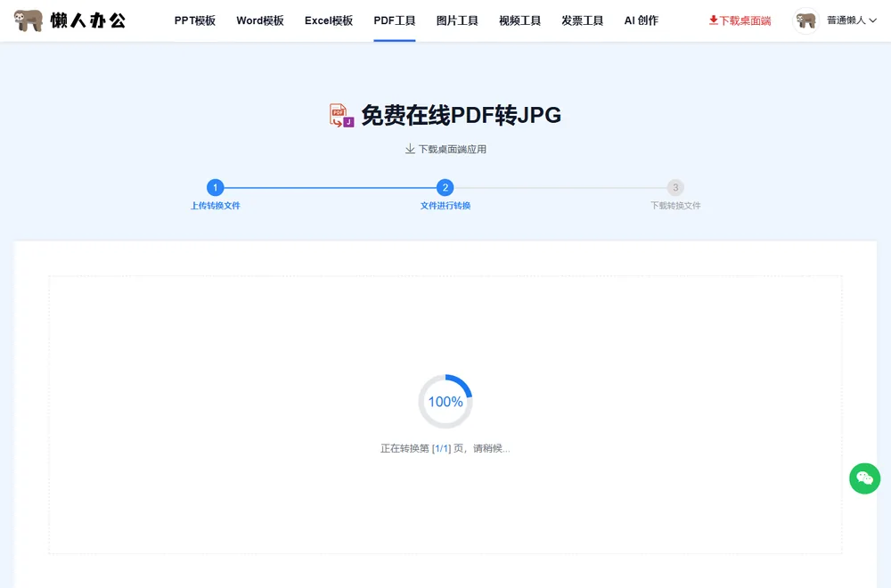891x588 pixels.
Task: Click step 3 circle marker
Action: click(x=675, y=187)
